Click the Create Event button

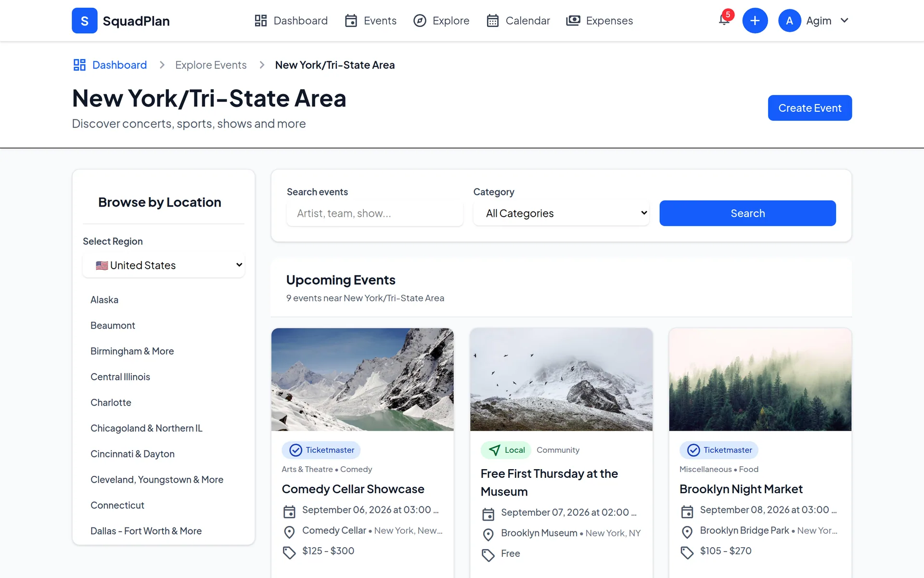[809, 108]
